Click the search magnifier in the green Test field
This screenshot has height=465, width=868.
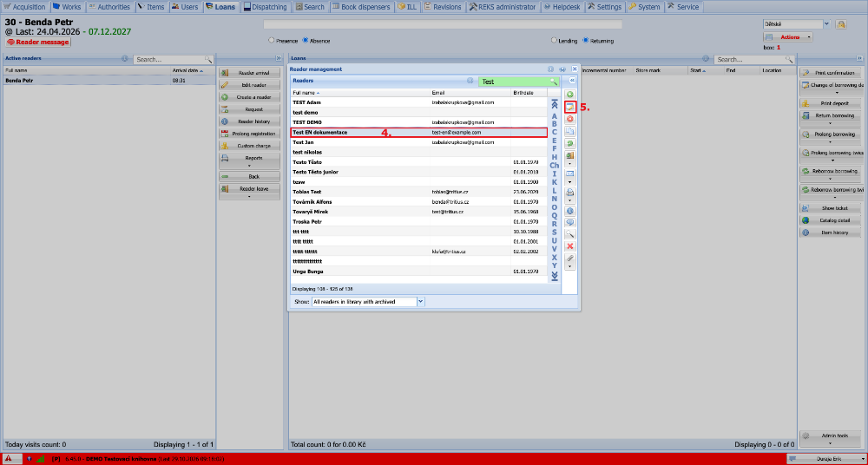553,82
